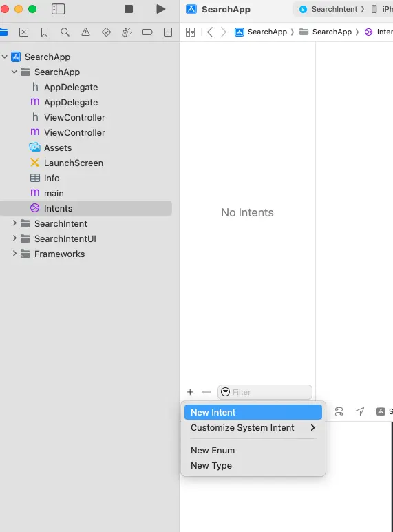
Task: Open the Assets catalog
Action: point(50,147)
